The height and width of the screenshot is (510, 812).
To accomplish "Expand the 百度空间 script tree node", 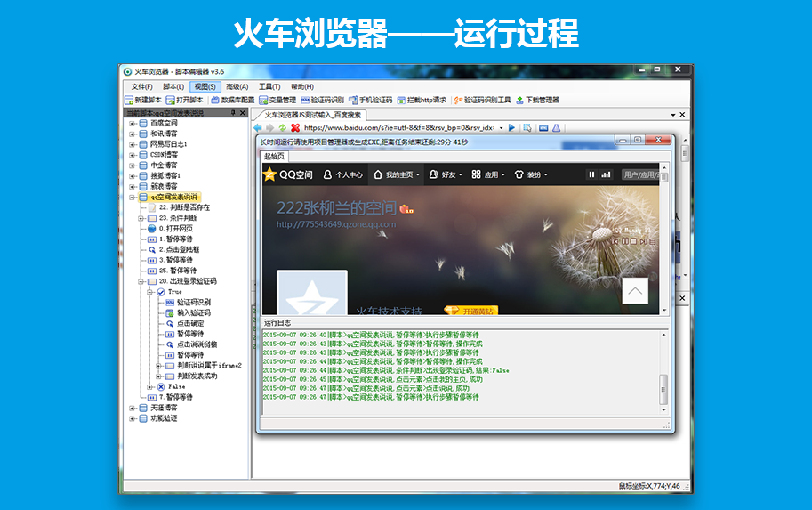I will tap(133, 124).
